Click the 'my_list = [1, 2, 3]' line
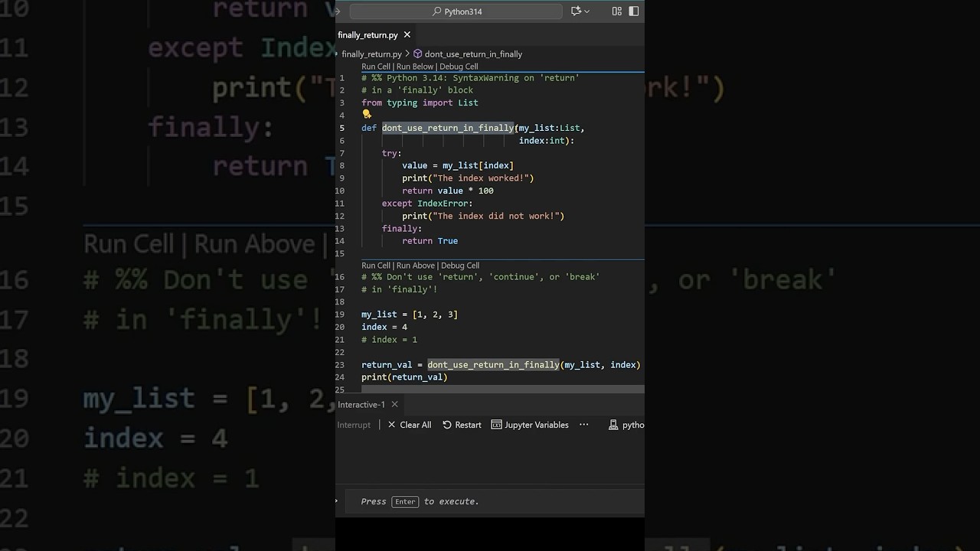This screenshot has width=980, height=551. coord(410,315)
